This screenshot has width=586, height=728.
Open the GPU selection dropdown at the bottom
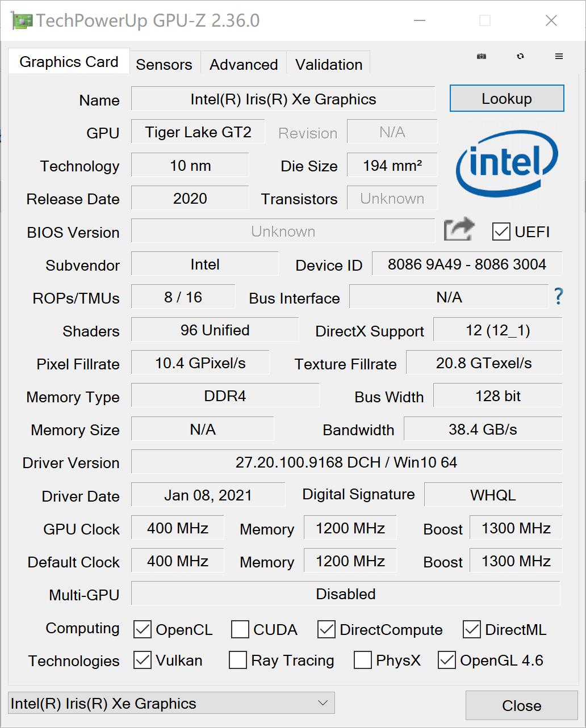coord(321,702)
